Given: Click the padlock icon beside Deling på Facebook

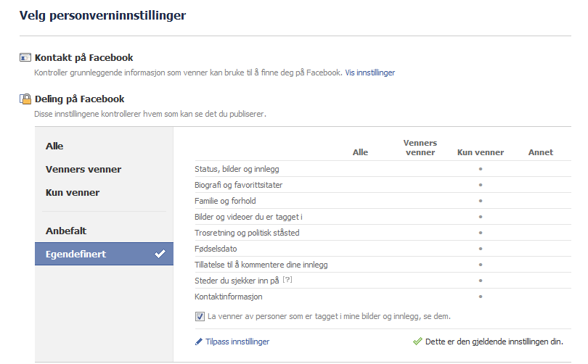Looking at the screenshot, I should pyautogui.click(x=25, y=99).
